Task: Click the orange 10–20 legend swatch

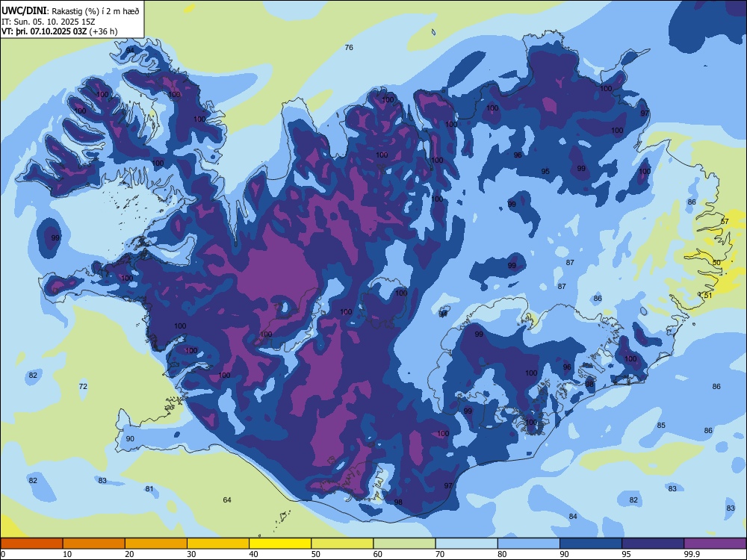Action: pos(94,544)
